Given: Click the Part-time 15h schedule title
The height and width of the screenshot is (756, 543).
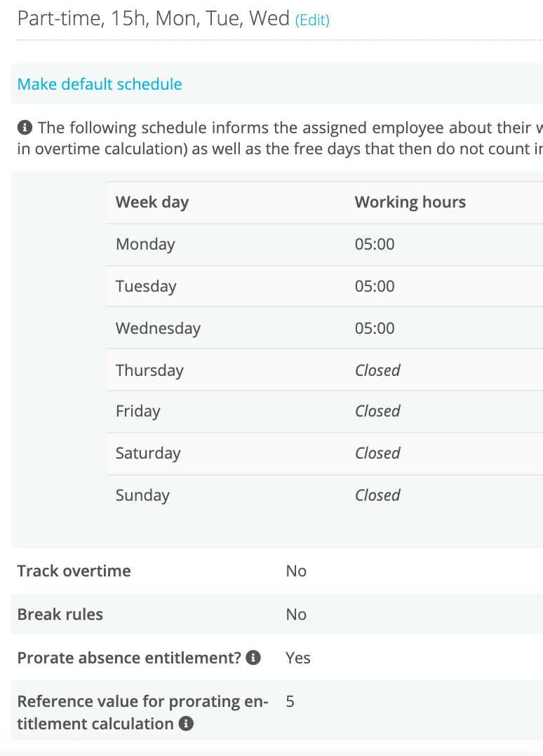Looking at the screenshot, I should 154,18.
